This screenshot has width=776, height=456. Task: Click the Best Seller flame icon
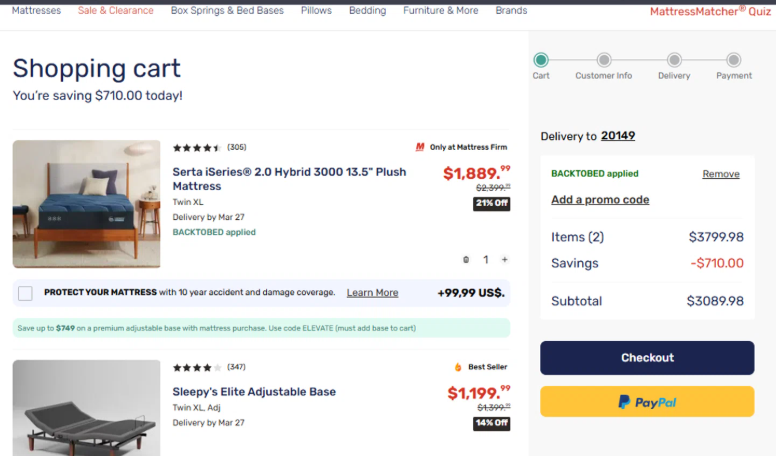pos(458,367)
